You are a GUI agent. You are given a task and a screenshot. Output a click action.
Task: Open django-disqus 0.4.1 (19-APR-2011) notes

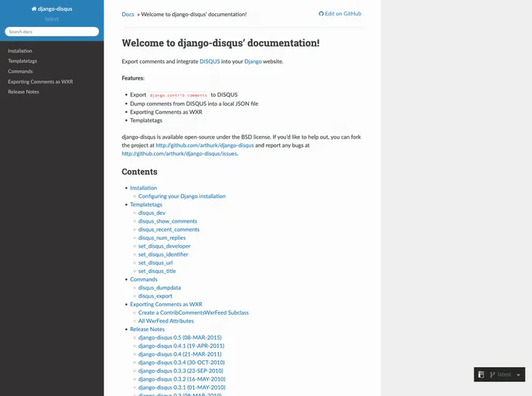181,346
